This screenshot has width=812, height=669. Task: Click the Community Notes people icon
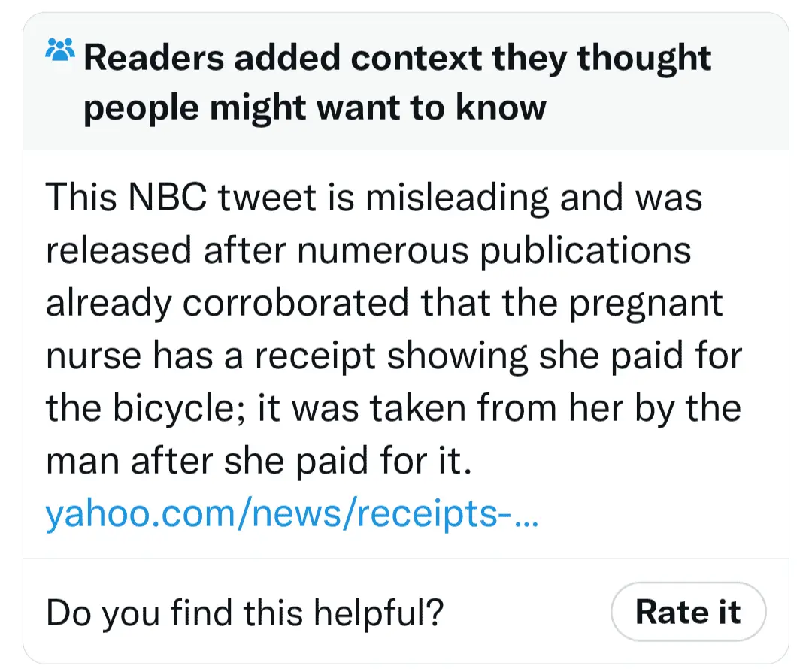[60, 52]
